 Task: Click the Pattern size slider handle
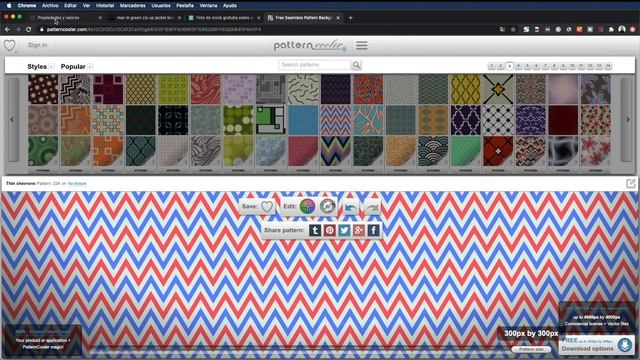[x=531, y=349]
